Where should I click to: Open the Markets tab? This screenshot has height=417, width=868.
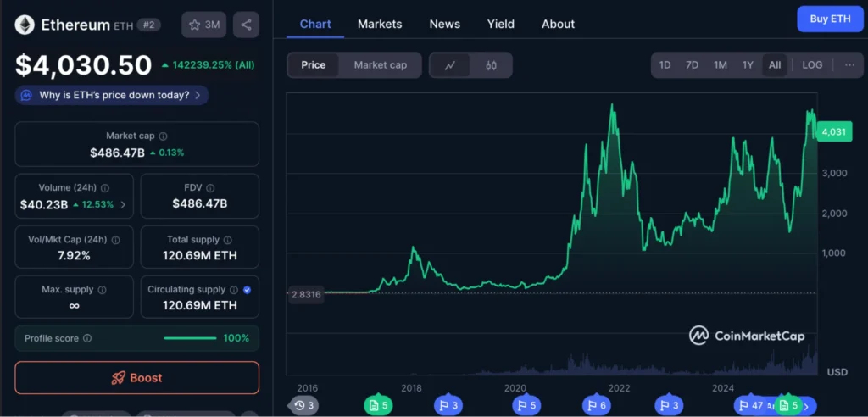pos(380,24)
